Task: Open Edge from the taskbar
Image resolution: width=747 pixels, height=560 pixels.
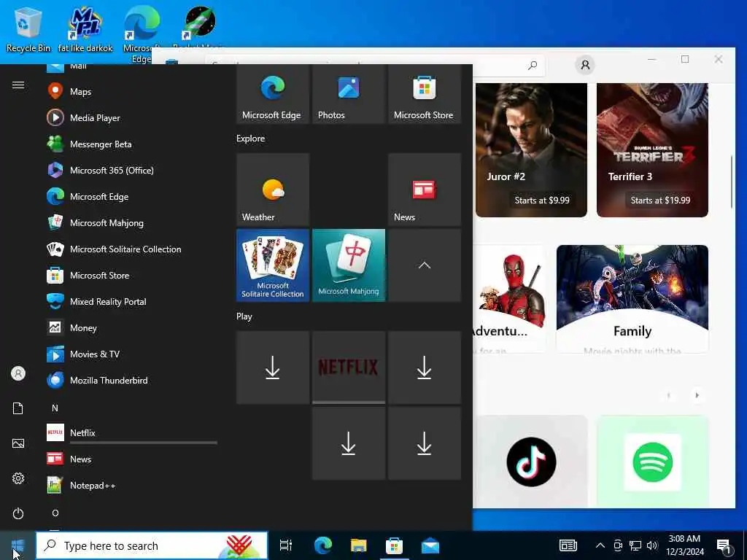Action: click(322, 545)
